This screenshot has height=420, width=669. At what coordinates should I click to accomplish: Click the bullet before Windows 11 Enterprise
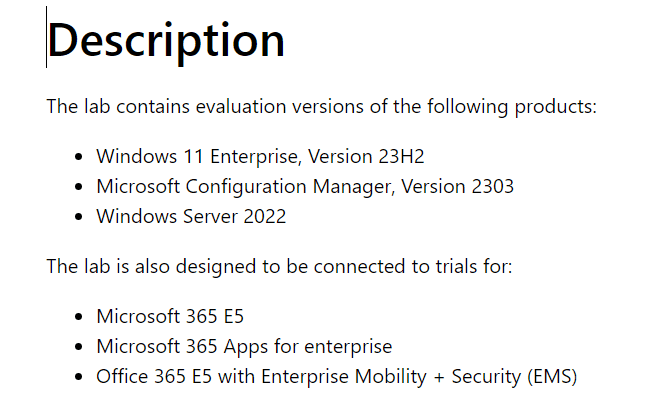point(78,157)
